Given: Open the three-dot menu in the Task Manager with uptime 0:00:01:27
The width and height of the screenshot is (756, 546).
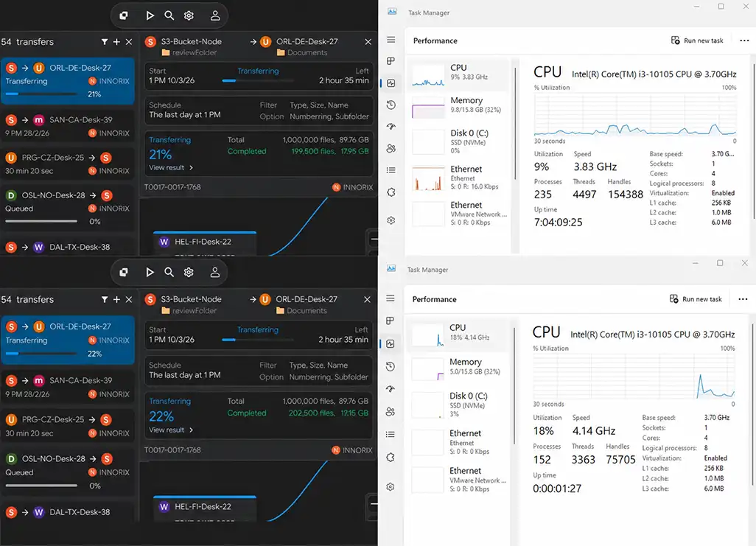Looking at the screenshot, I should point(743,299).
